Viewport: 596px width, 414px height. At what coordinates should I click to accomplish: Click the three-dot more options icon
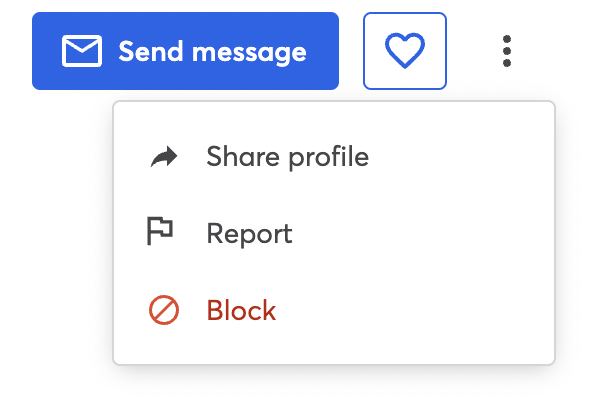(x=507, y=51)
